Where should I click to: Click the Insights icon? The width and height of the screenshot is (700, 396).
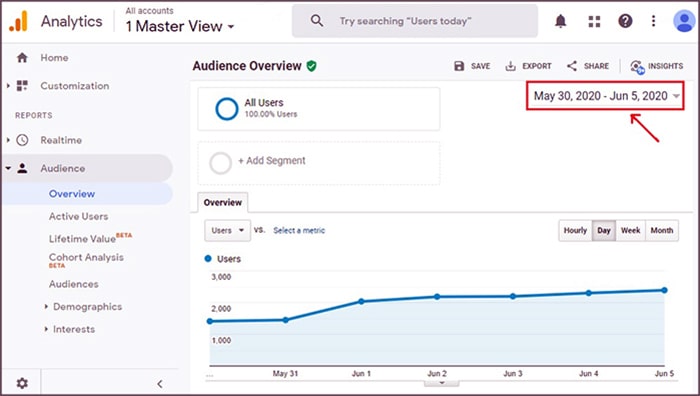pyautogui.click(x=637, y=67)
